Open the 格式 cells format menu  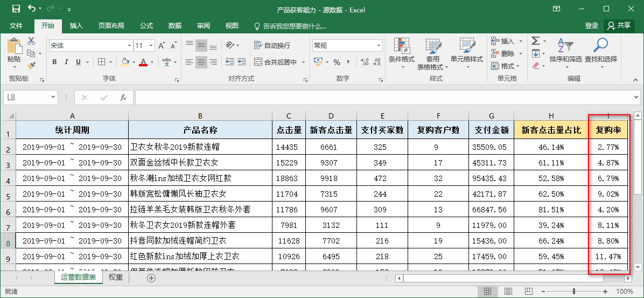[506, 66]
